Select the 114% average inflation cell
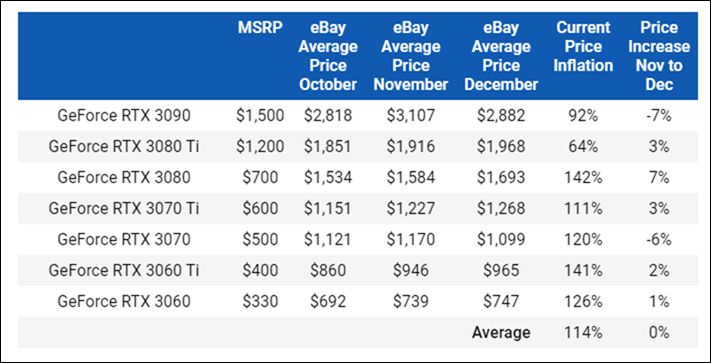 click(x=583, y=332)
